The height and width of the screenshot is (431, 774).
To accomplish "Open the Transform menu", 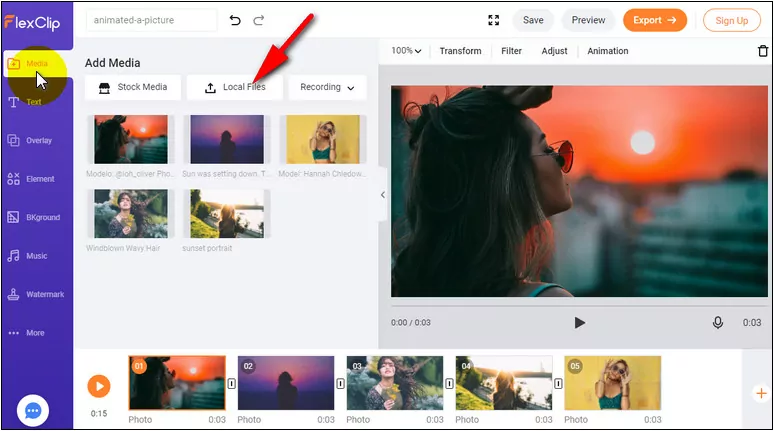I will point(460,51).
